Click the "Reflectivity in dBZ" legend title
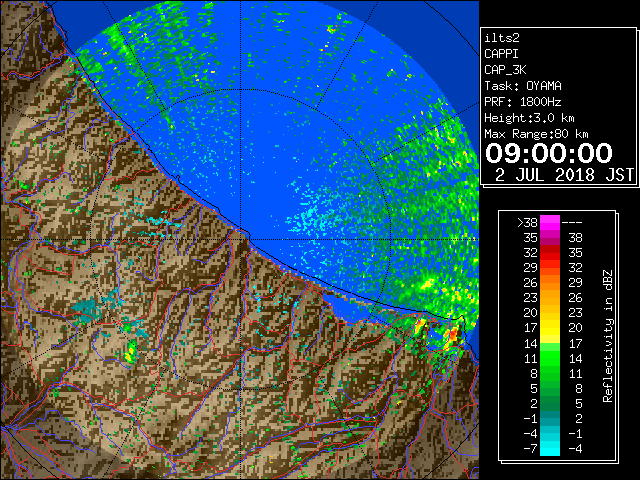The height and width of the screenshot is (480, 640). (x=608, y=336)
